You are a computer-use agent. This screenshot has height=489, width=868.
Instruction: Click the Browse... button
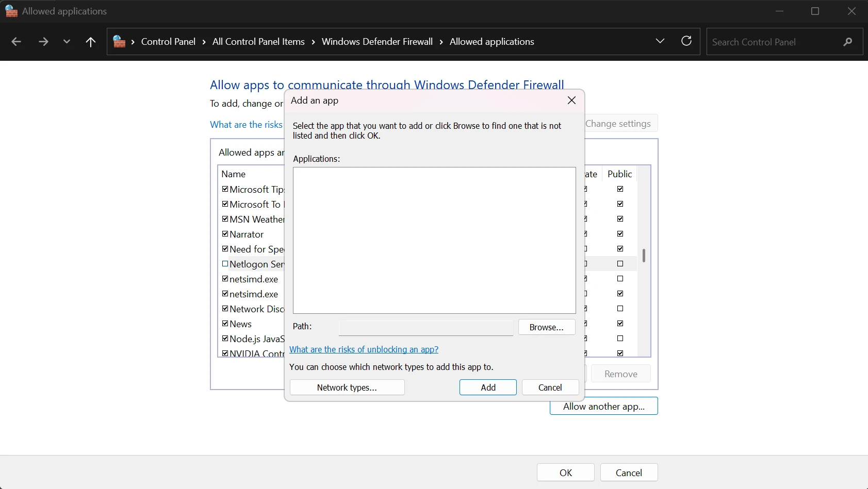[546, 327]
